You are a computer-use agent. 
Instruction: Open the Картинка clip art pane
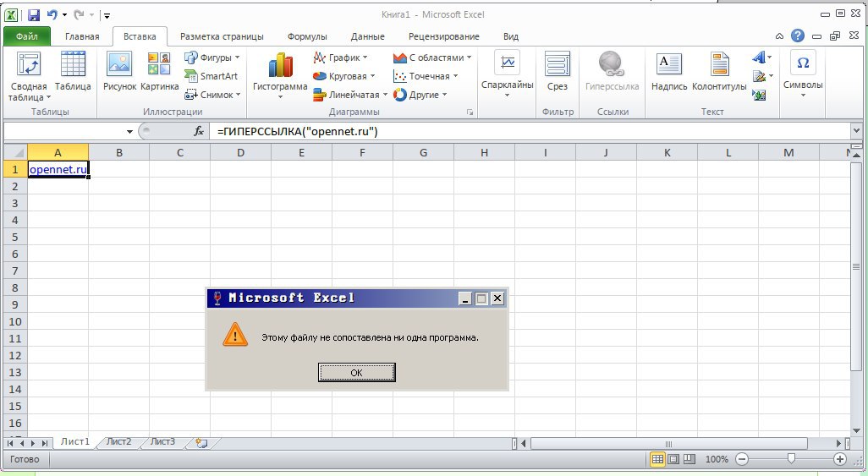pos(159,71)
